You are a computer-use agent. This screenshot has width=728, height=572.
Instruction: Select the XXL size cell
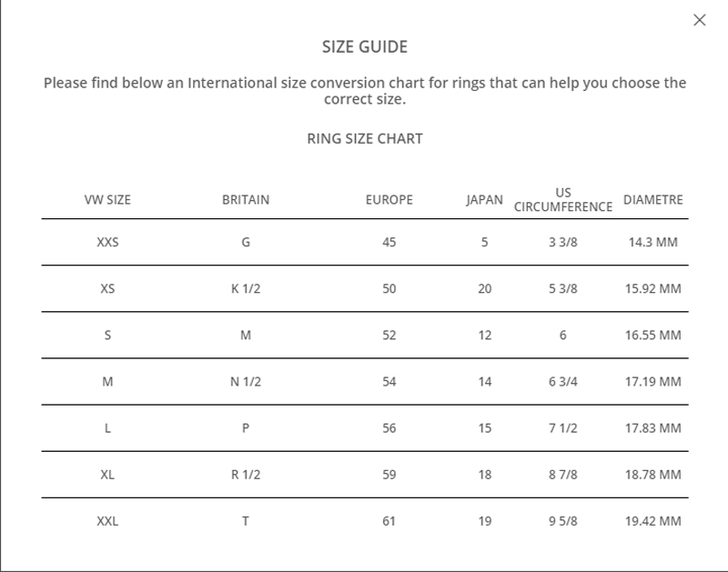(107, 521)
